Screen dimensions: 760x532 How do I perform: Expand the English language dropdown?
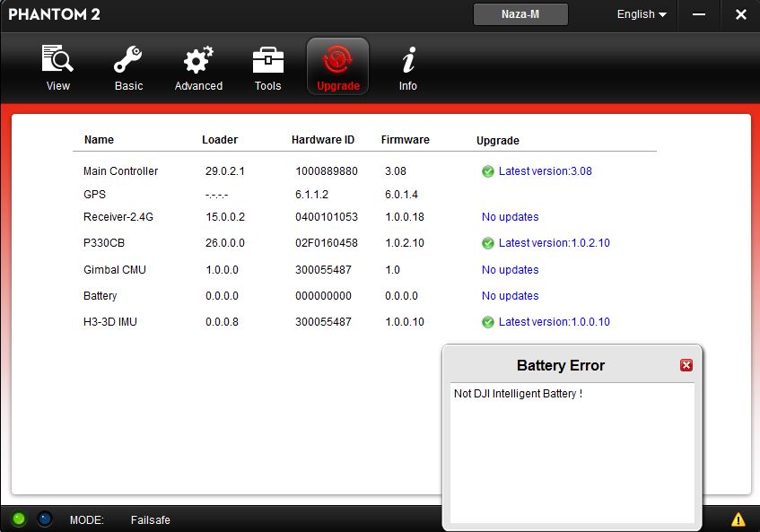pyautogui.click(x=642, y=14)
